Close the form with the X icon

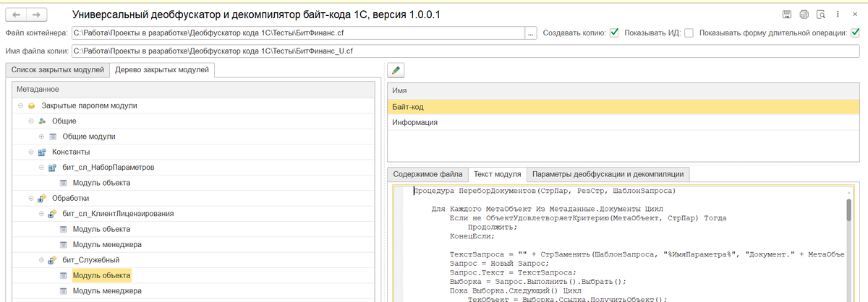tap(855, 14)
